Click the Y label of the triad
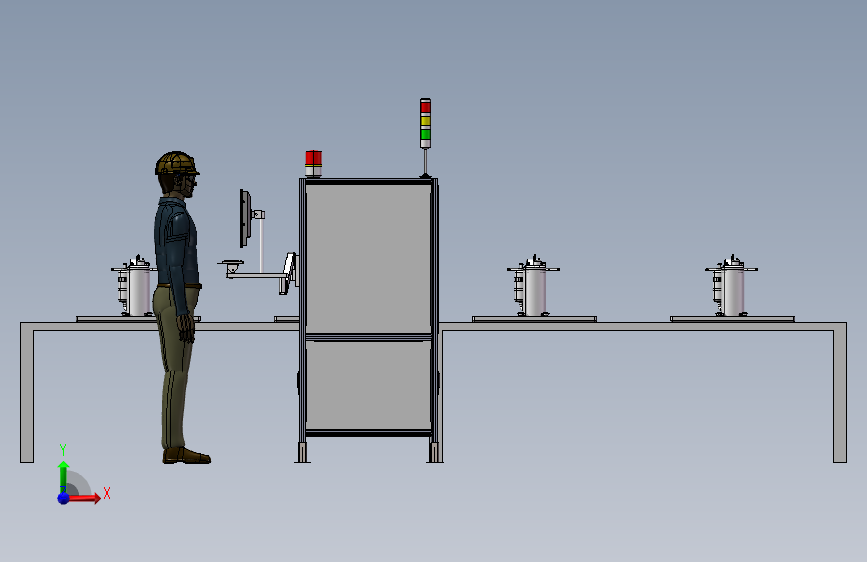The width and height of the screenshot is (867, 562). (63, 450)
